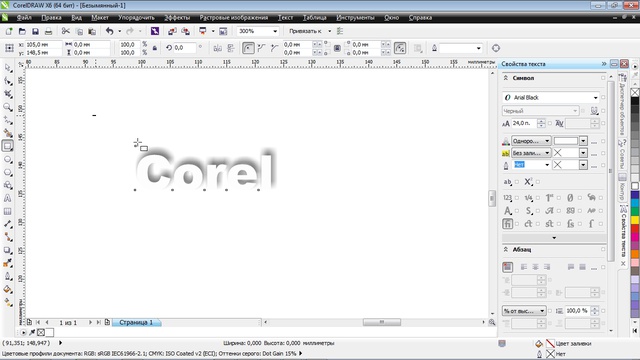Screen dimensions: 640x360
Task: Expand more character options arrow bar
Action: click(x=554, y=238)
